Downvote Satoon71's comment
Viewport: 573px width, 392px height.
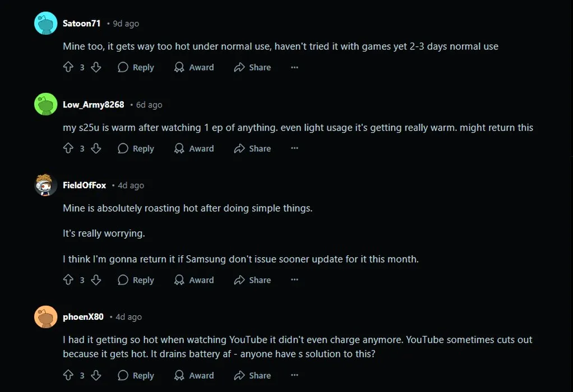(x=96, y=67)
